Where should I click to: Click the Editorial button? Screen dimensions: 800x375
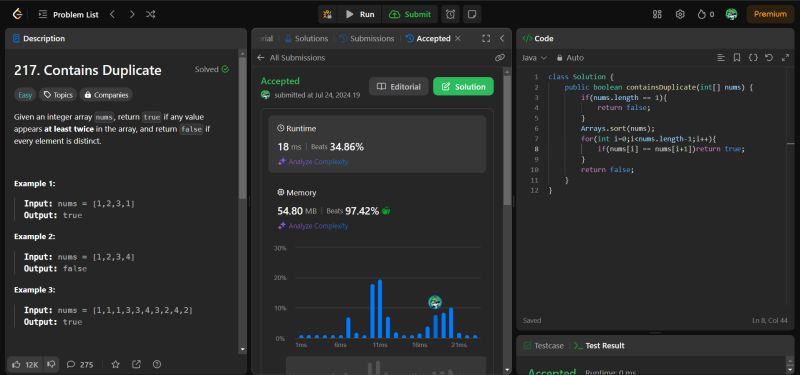(399, 86)
